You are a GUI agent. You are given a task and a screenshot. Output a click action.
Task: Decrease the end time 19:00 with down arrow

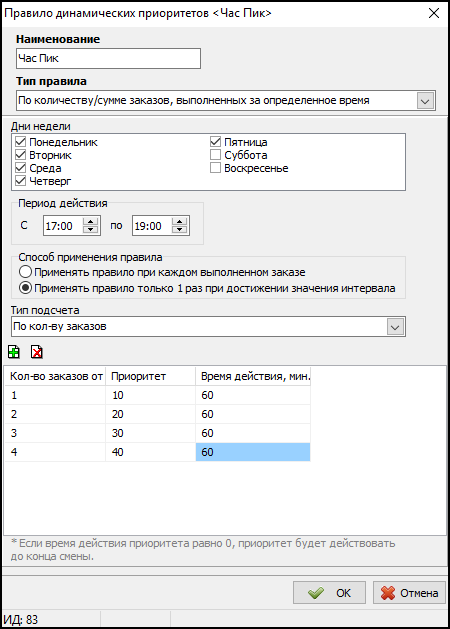coord(180,229)
